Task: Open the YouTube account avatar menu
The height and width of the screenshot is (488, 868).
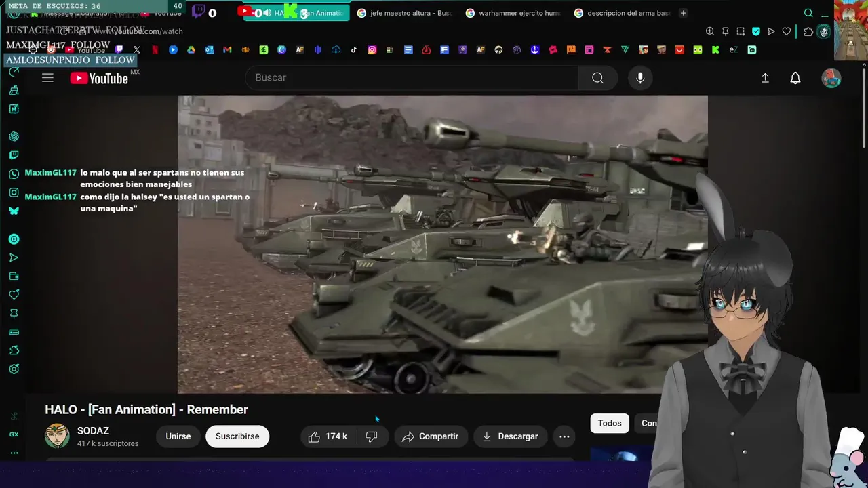Action: pos(831,78)
